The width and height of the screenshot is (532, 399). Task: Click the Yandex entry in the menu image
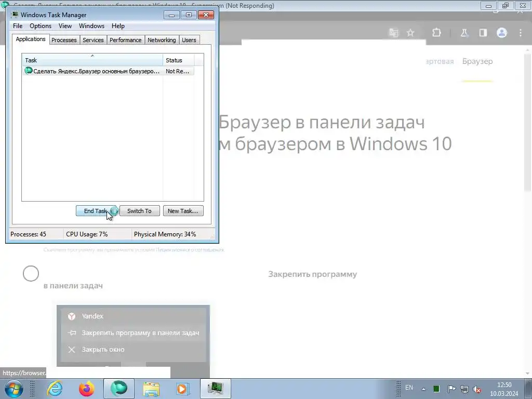coord(92,316)
